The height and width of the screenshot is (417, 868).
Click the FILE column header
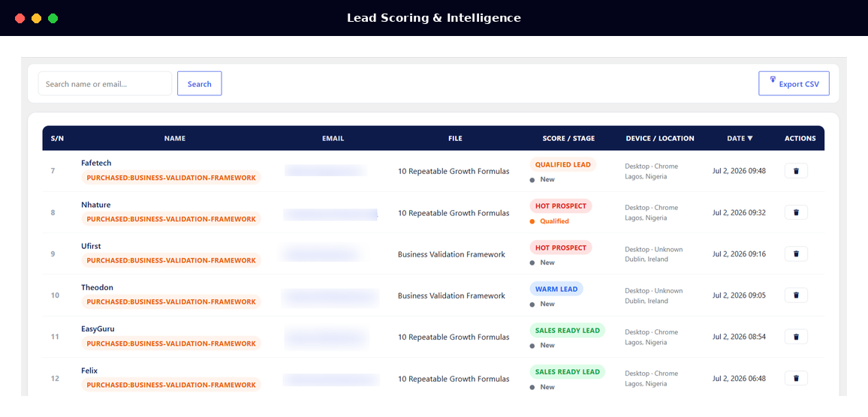pyautogui.click(x=455, y=138)
